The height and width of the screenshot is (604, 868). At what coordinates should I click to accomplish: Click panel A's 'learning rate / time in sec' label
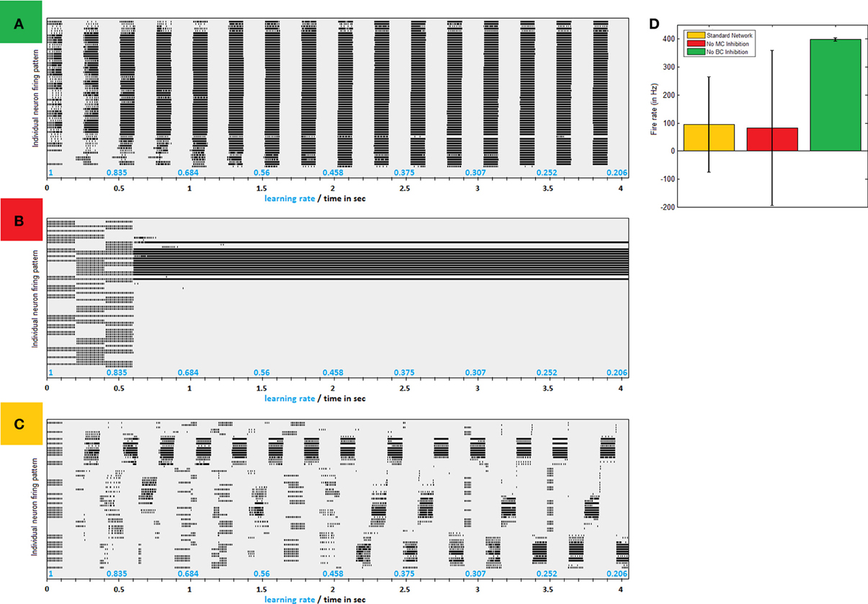[315, 197]
